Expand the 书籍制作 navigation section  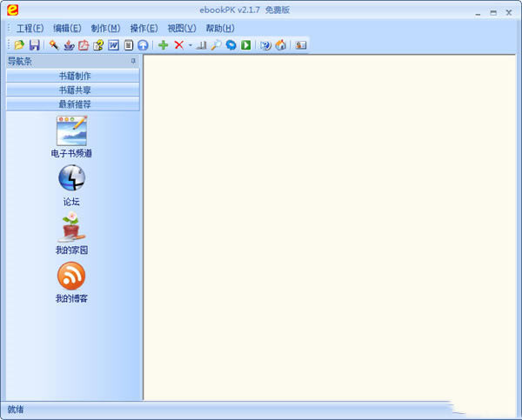[x=73, y=76]
